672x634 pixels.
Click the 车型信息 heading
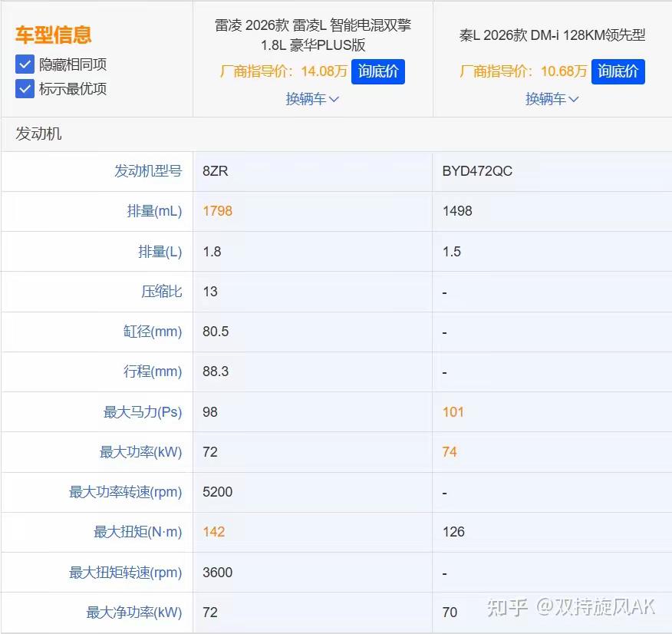(53, 35)
